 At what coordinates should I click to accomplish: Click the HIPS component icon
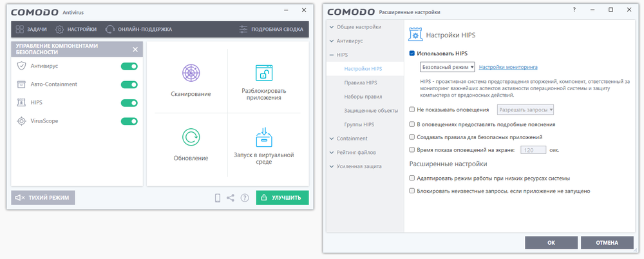tap(21, 102)
